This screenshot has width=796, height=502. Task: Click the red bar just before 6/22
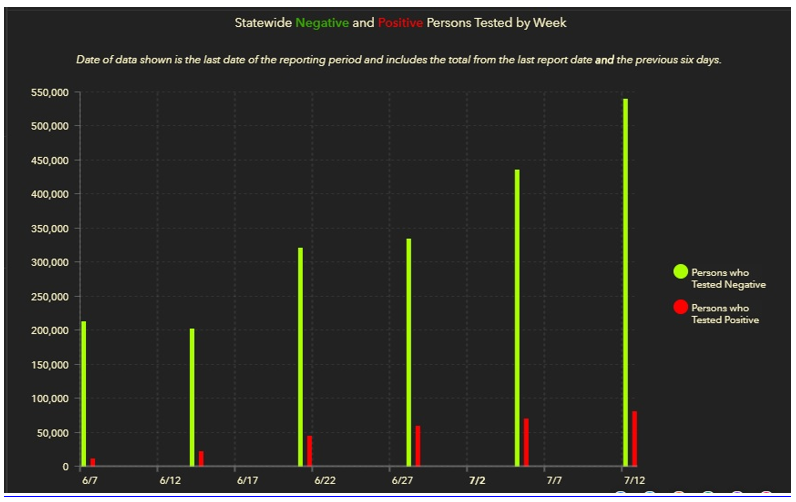click(309, 451)
